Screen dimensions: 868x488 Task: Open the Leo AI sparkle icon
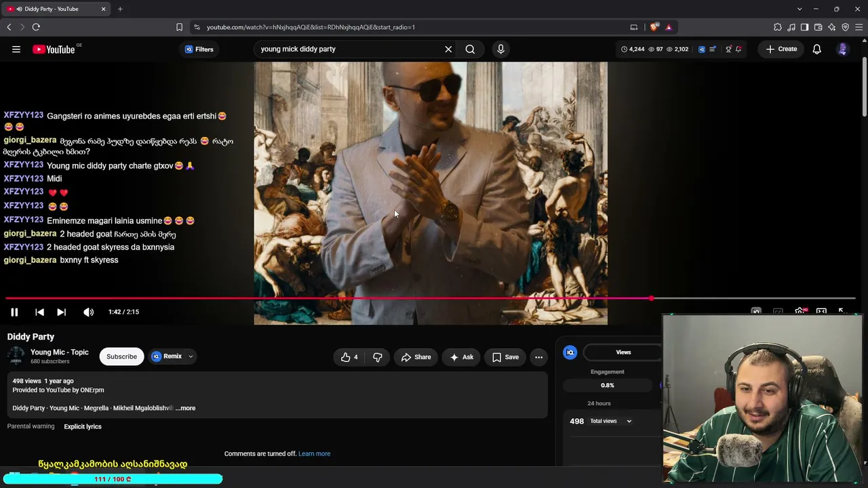[x=831, y=27]
